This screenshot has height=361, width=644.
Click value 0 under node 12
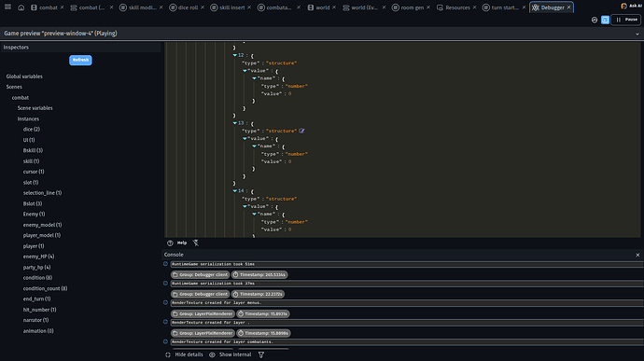coord(289,93)
